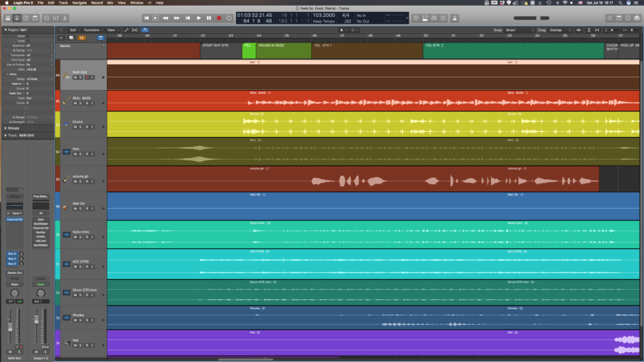Click the Go to Beginning button
Viewport: 644px width, 362px height.
147,18
